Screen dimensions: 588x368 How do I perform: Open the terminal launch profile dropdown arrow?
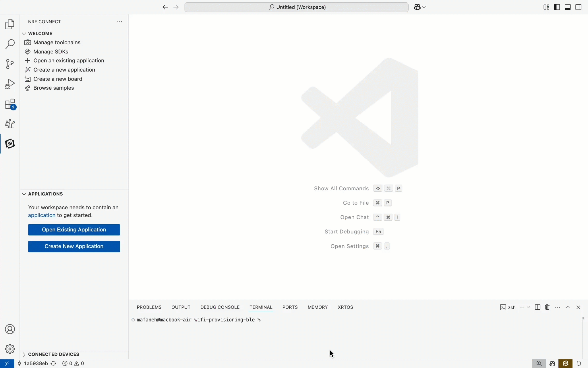(x=528, y=307)
